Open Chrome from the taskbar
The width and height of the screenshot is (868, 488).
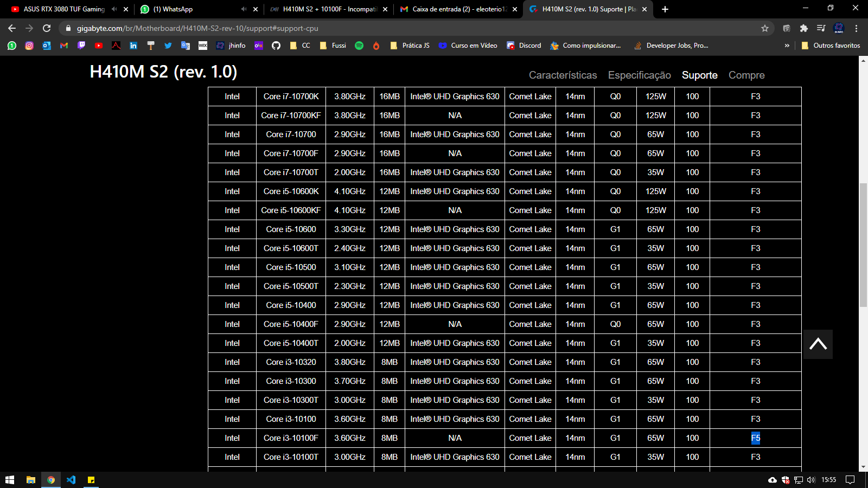point(51,480)
